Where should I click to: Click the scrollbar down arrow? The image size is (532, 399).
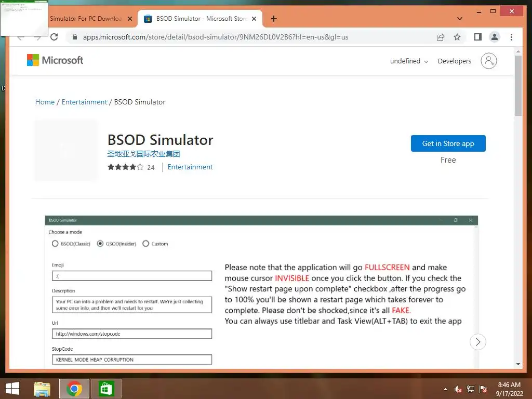click(518, 364)
